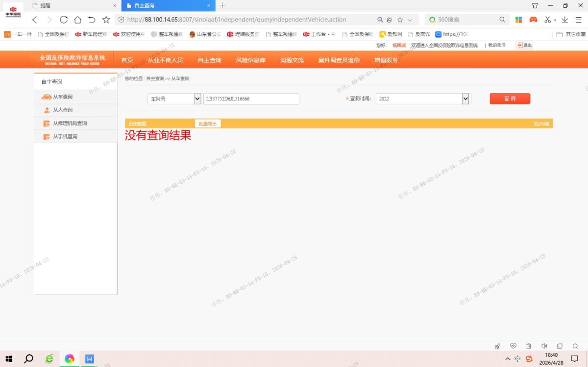This screenshot has height=367, width=588.
Task: Click the rocket accelerator icon in status bar
Action: [497, 346]
